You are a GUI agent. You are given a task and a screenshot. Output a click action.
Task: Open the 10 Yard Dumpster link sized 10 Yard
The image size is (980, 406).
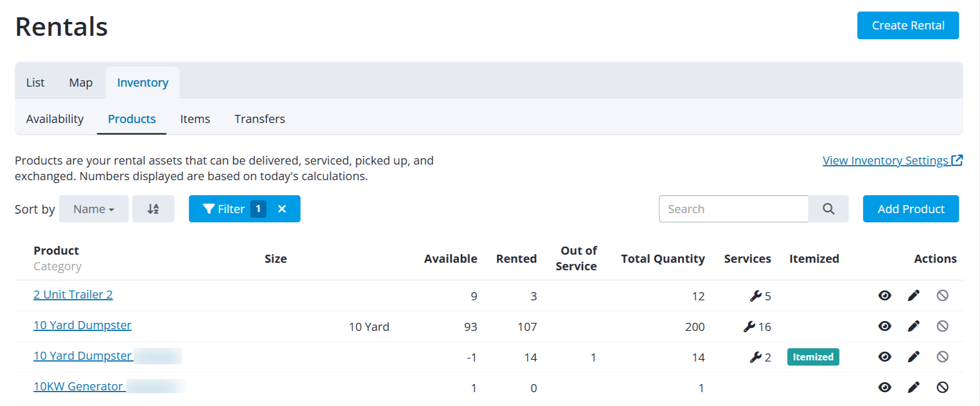(x=82, y=325)
